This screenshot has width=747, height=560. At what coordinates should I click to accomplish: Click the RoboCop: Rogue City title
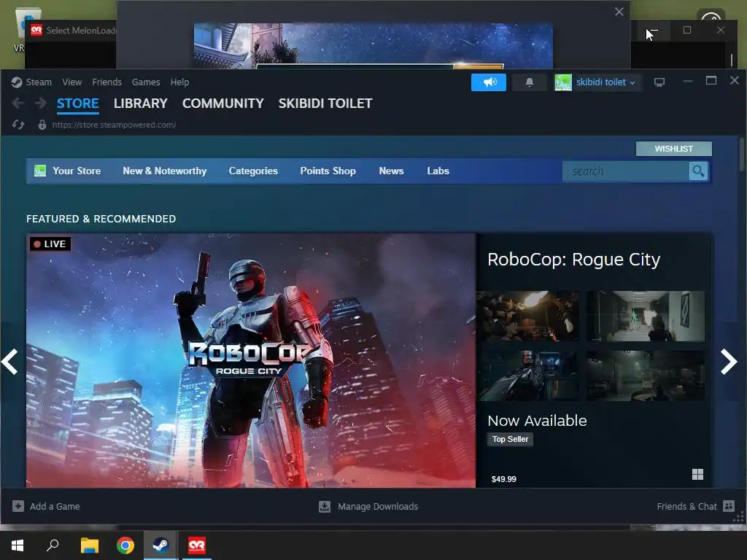[573, 260]
